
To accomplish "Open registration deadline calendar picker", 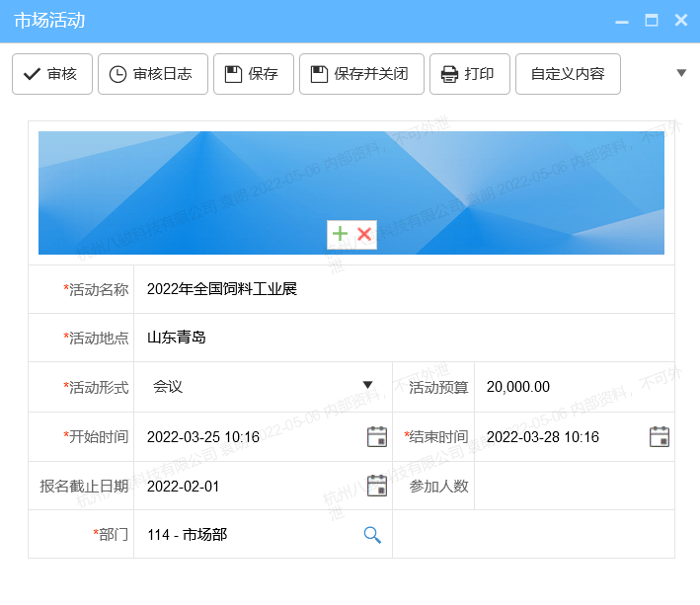I will coord(376,486).
